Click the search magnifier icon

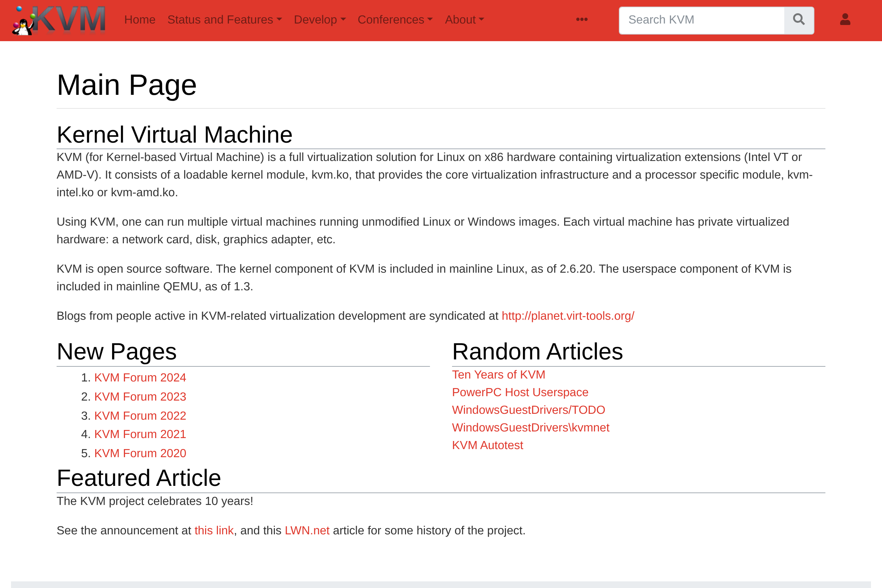coord(799,20)
